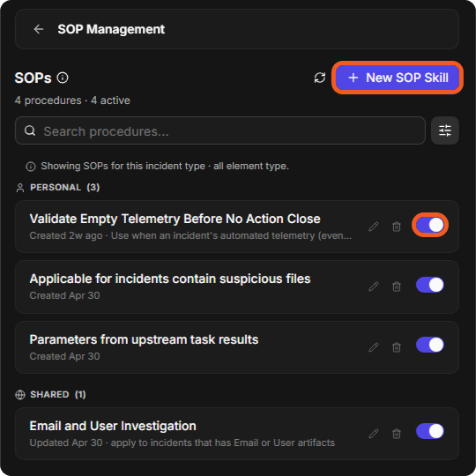Image resolution: width=476 pixels, height=476 pixels.
Task: Click the magnifier icon in search box
Action: click(30, 130)
